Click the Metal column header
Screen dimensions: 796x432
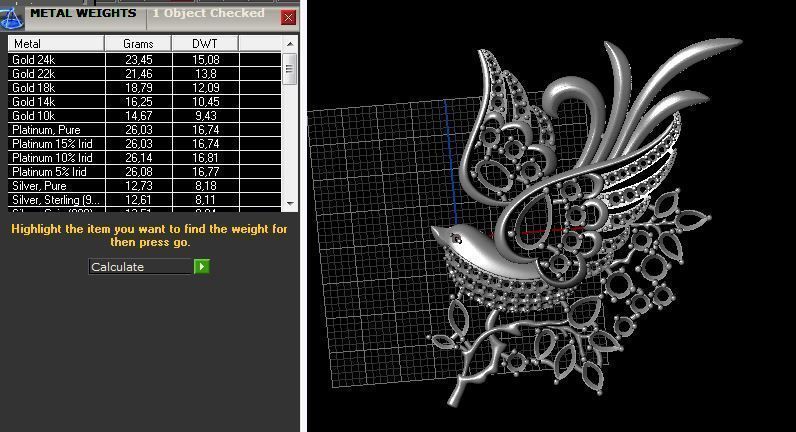[x=56, y=44]
